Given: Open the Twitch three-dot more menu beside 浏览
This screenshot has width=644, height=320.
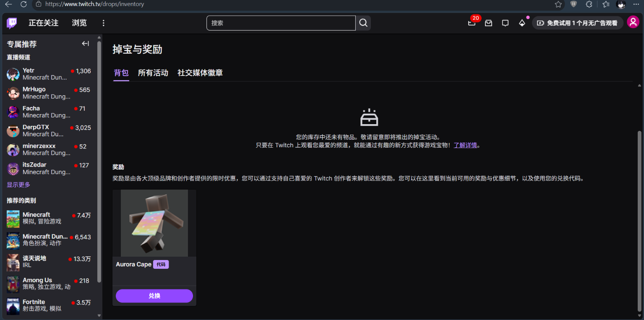Looking at the screenshot, I should [104, 23].
